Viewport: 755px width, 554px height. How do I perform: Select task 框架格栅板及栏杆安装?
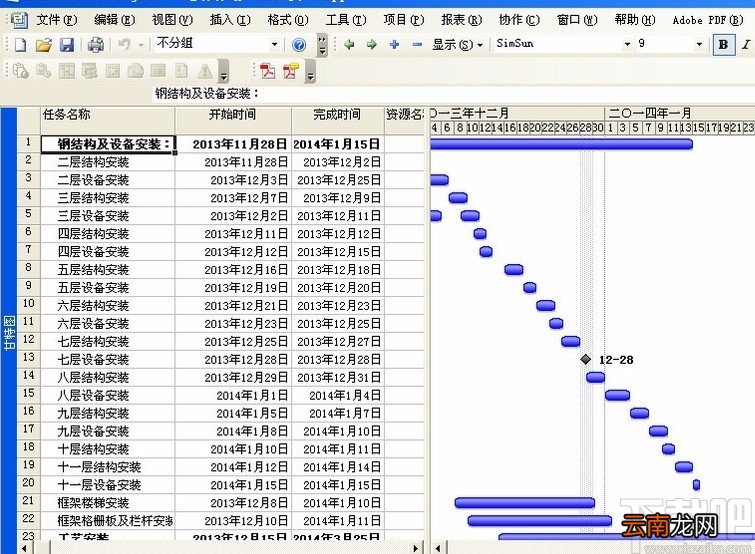click(x=107, y=521)
